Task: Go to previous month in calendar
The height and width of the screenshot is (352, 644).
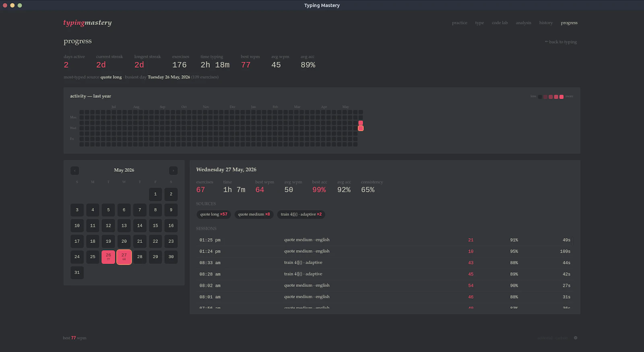Action: (x=75, y=171)
